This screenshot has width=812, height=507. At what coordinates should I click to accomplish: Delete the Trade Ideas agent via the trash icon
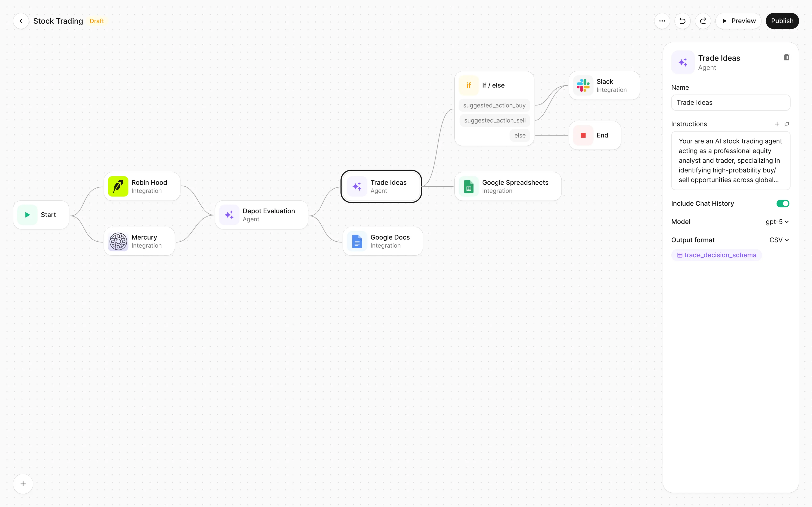point(786,57)
